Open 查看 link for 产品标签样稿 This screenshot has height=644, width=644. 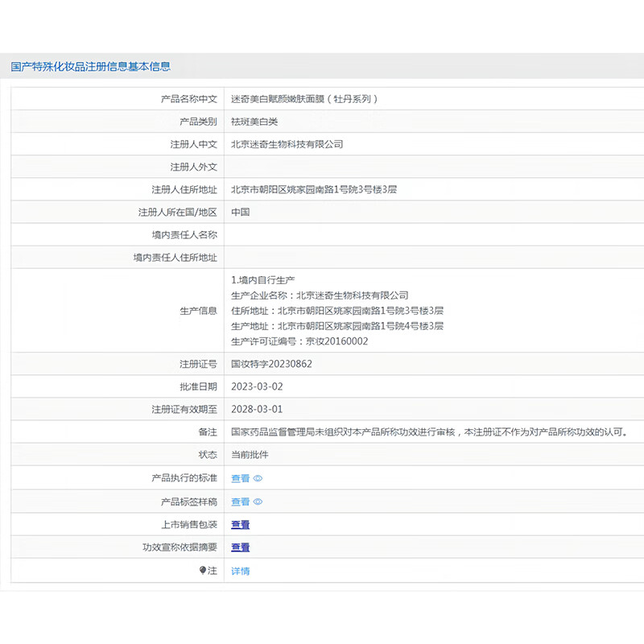click(x=240, y=502)
